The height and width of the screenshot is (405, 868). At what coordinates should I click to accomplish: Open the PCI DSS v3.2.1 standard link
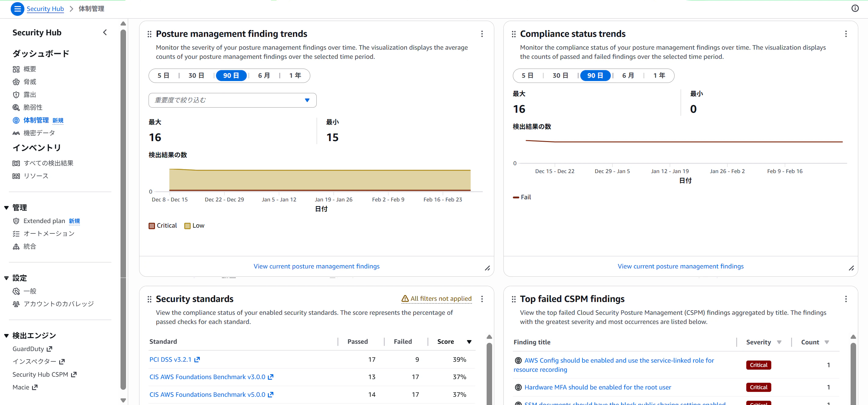point(170,360)
